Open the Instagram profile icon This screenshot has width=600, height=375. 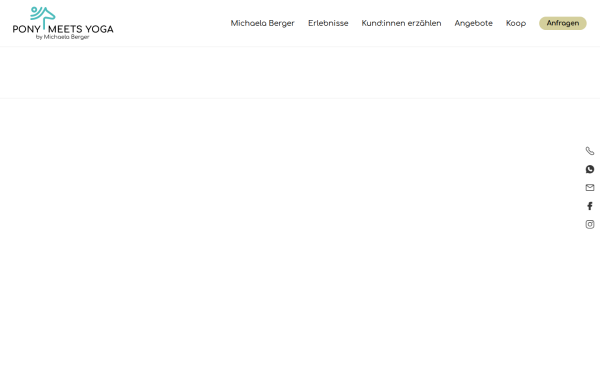pos(590,224)
